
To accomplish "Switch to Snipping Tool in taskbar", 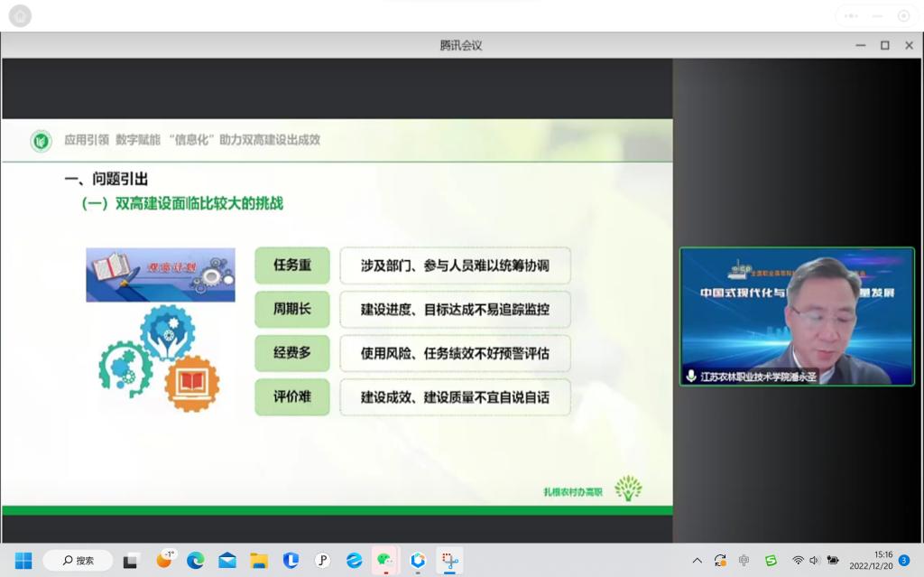I will 448,561.
